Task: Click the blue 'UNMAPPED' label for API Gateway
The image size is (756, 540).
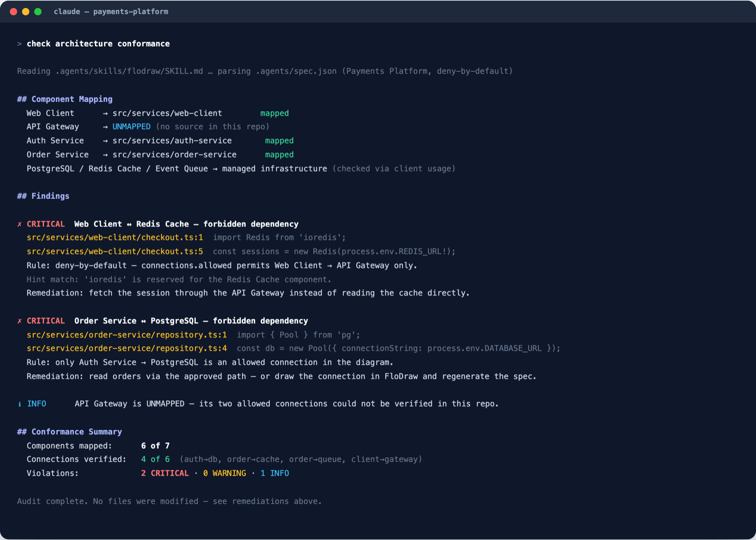Action: click(131, 127)
